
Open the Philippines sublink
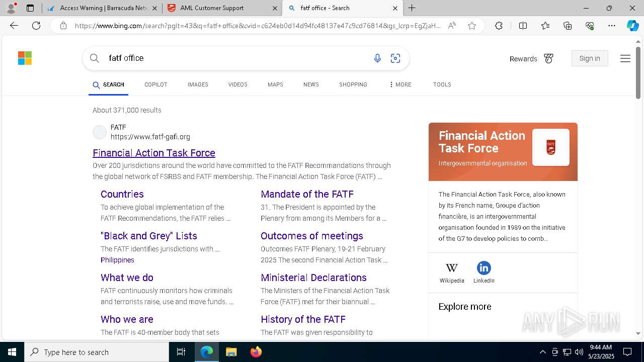117,260
